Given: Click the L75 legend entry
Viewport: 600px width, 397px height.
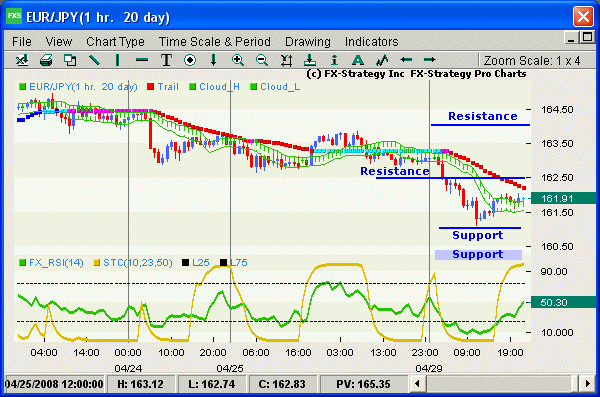Looking at the screenshot, I should coord(234,263).
